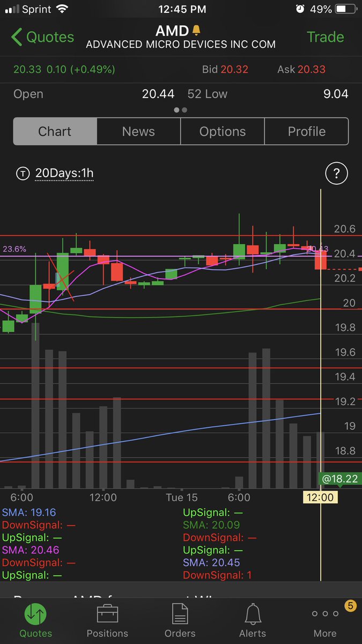The width and height of the screenshot is (362, 644).
Task: Tap the 23.6% Fibonacci level label
Action: tap(14, 249)
